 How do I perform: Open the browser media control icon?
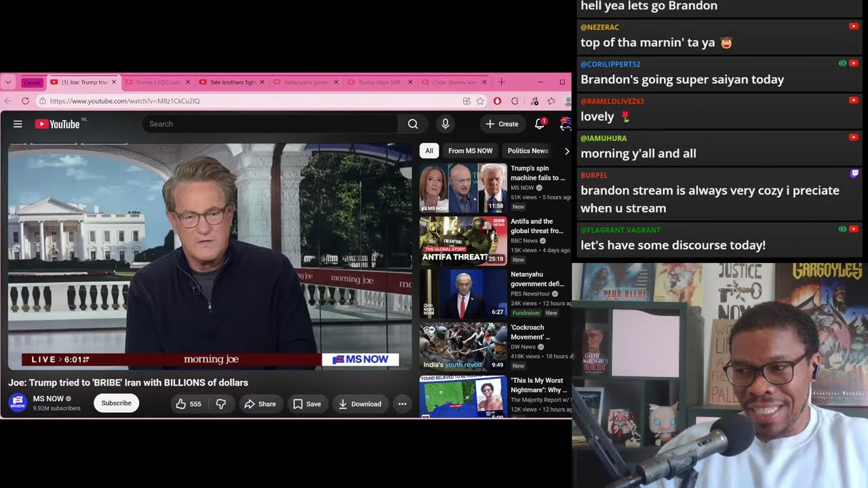(534, 101)
